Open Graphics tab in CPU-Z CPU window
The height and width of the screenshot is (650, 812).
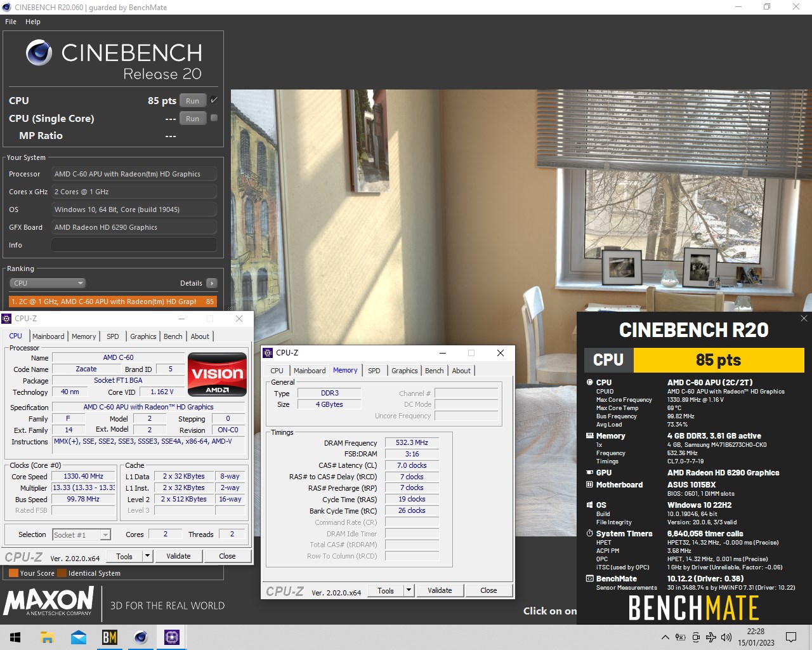pyautogui.click(x=143, y=336)
